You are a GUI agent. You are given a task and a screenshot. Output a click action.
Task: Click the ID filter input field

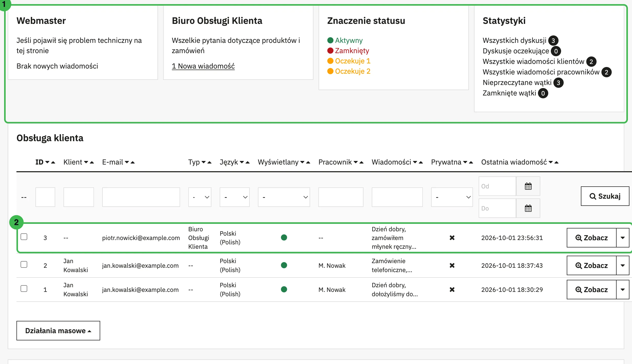(x=45, y=197)
